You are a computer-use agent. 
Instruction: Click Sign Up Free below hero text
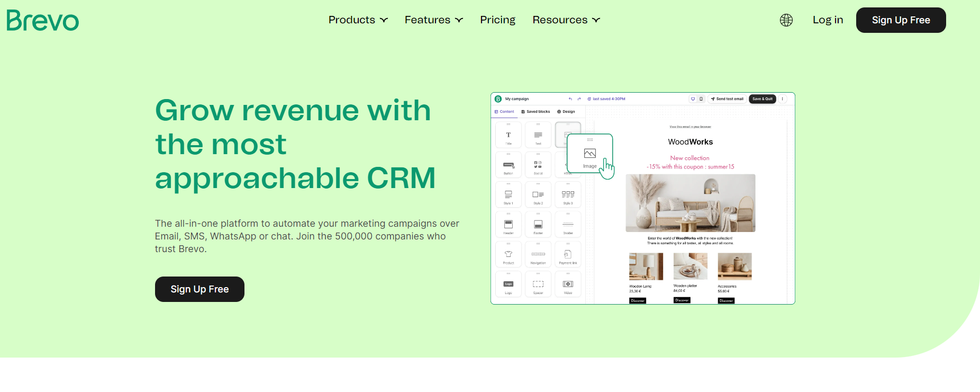pos(199,289)
